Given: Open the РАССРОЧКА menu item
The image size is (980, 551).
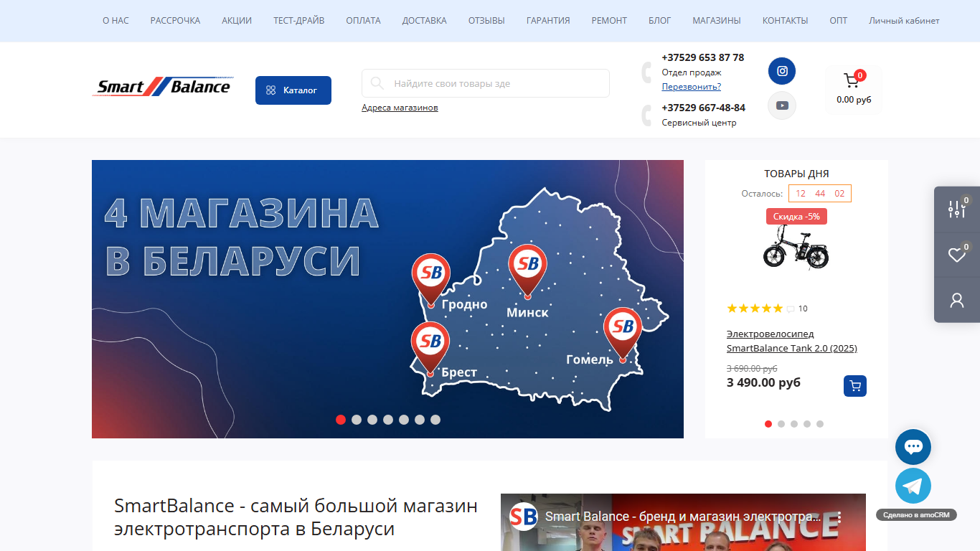Looking at the screenshot, I should tap(175, 21).
